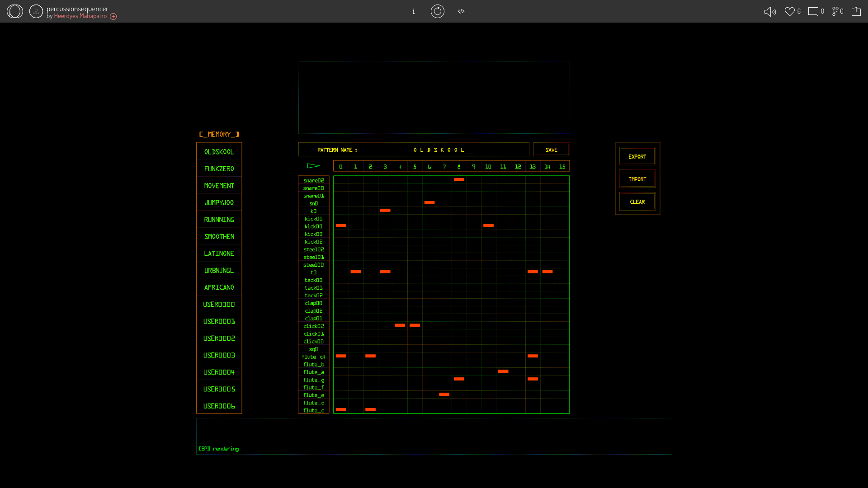Load the OLDSKOOL memory pattern
Screen dimensions: 868x488
point(219,152)
